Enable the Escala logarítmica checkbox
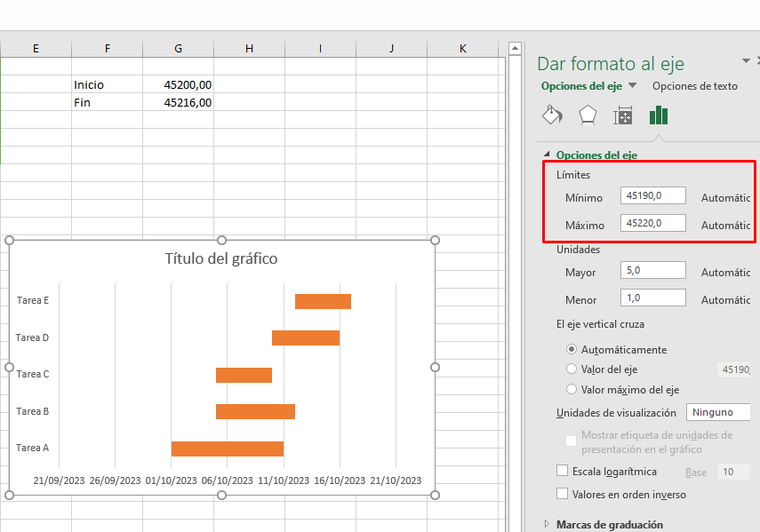The width and height of the screenshot is (760, 532). tap(562, 471)
